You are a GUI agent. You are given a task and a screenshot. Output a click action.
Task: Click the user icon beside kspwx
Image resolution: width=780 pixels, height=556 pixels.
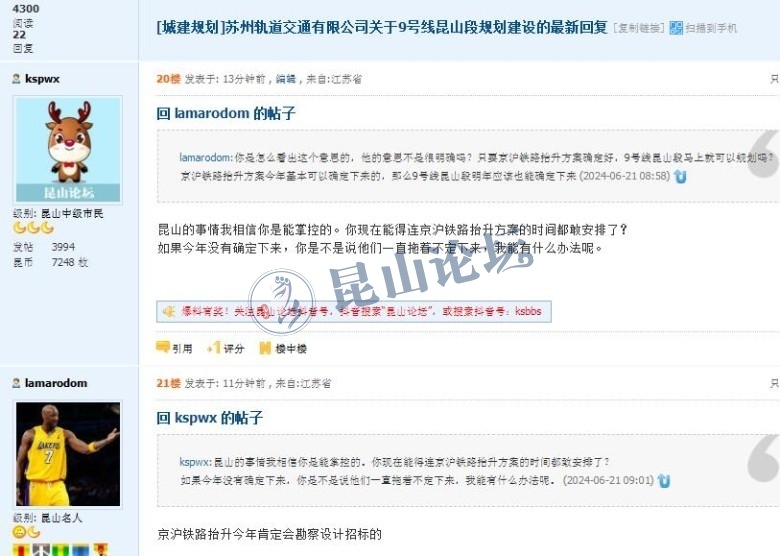[16, 79]
